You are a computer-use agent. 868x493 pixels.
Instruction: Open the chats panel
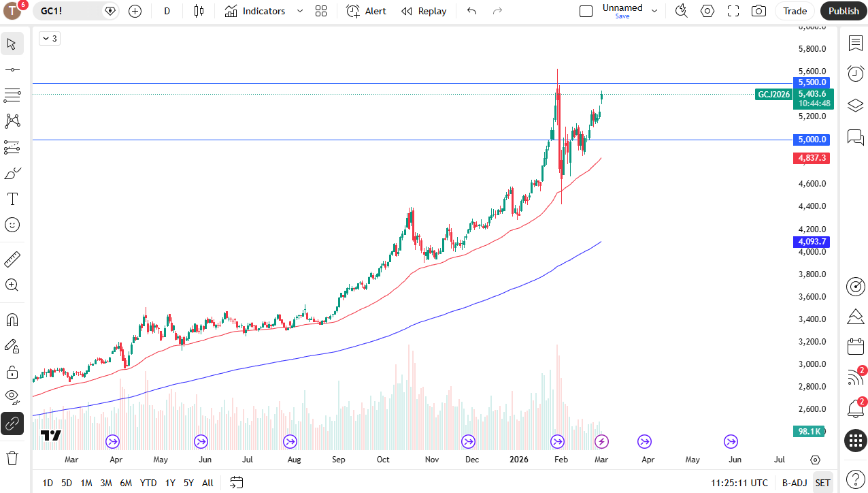855,137
